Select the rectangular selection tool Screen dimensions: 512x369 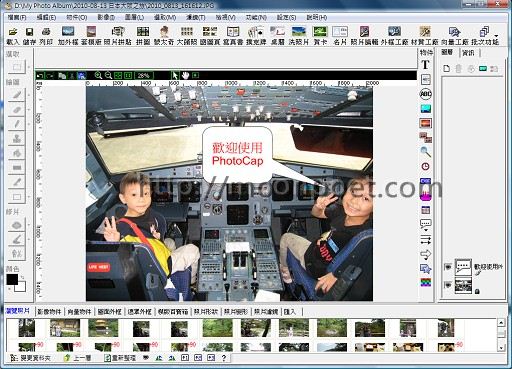coord(17,67)
